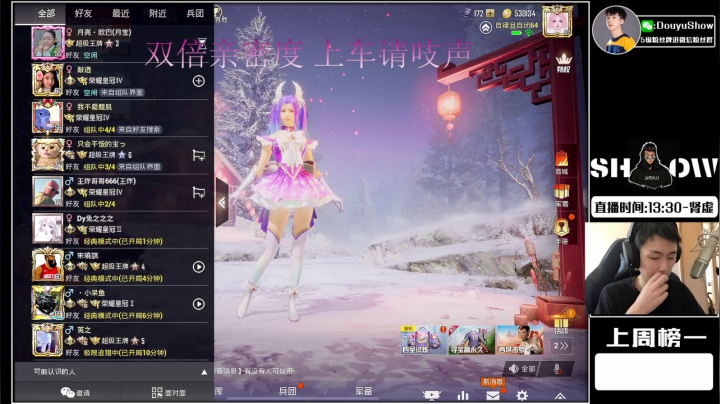Collapse the friends panel with the arrow handle

[222, 202]
